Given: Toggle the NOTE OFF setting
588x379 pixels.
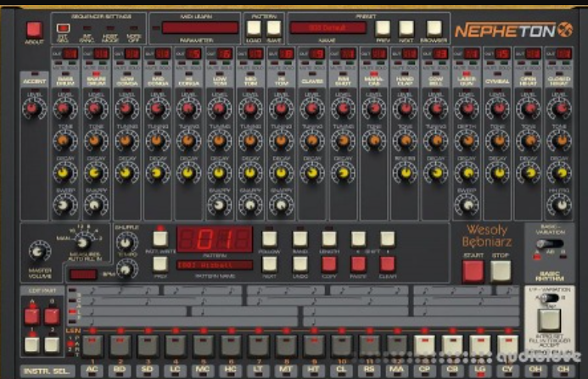Looking at the screenshot, I should pyautogui.click(x=133, y=28).
